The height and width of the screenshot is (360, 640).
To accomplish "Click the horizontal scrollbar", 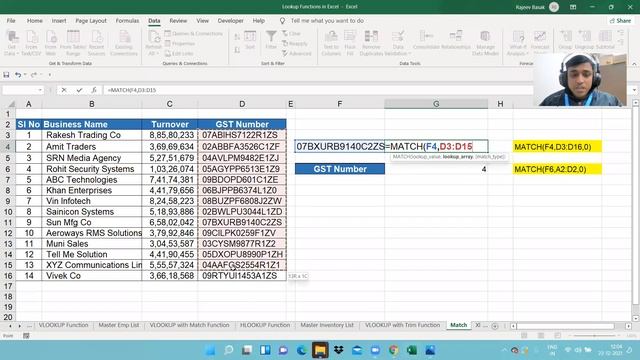I will 564,326.
